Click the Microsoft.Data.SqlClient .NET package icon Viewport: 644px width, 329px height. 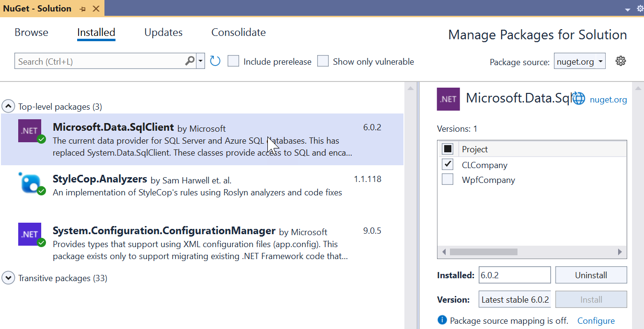click(30, 131)
